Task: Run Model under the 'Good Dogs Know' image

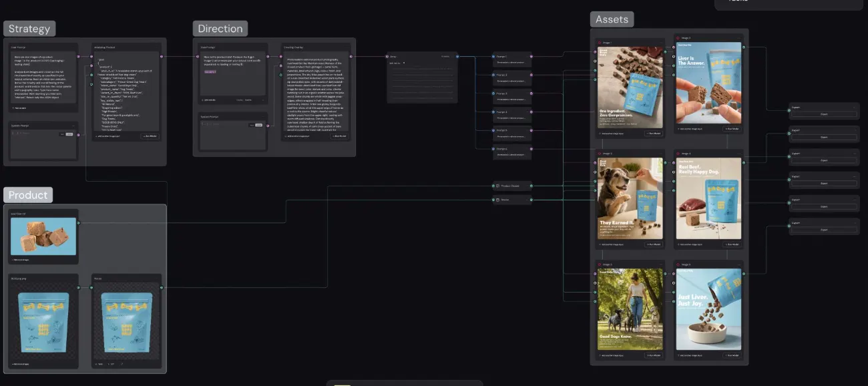Action: click(653, 355)
